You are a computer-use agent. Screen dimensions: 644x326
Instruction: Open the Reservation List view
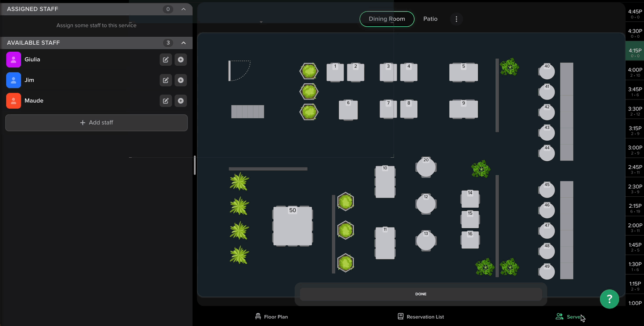point(421,317)
